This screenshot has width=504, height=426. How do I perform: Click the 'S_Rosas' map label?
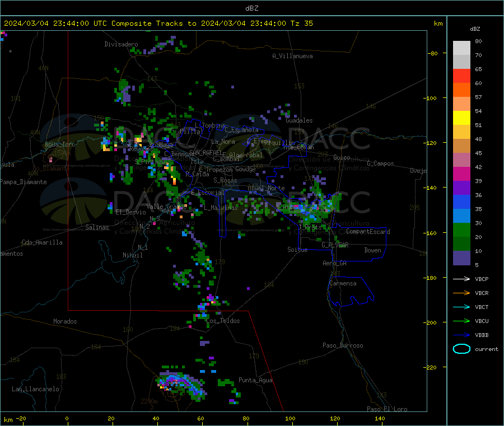point(225,180)
